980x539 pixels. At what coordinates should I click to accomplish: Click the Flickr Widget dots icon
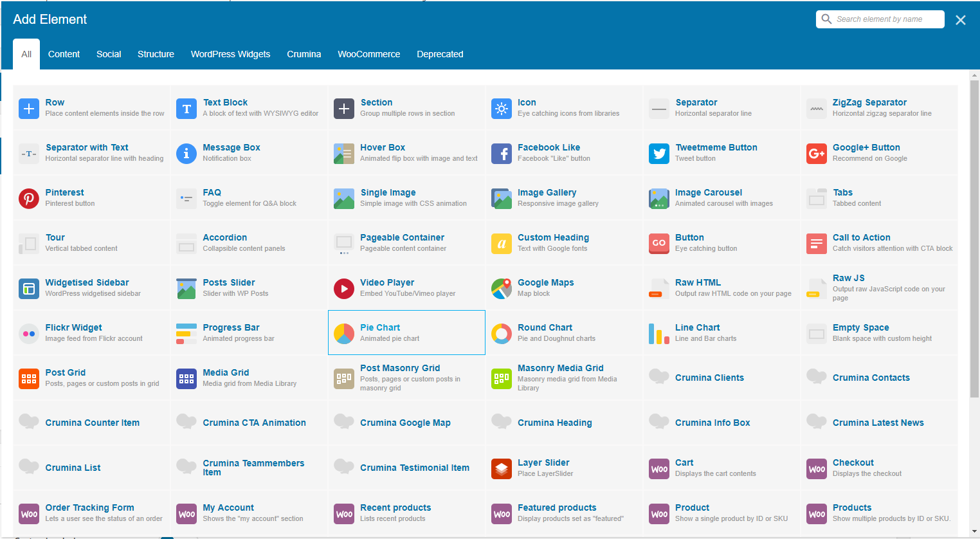(x=29, y=334)
